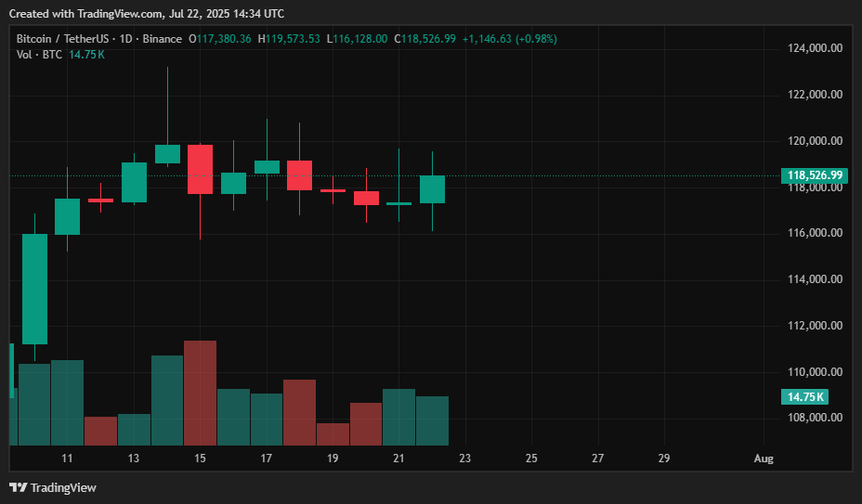
Task: Click the 23 date label on time axis
Action: click(465, 459)
